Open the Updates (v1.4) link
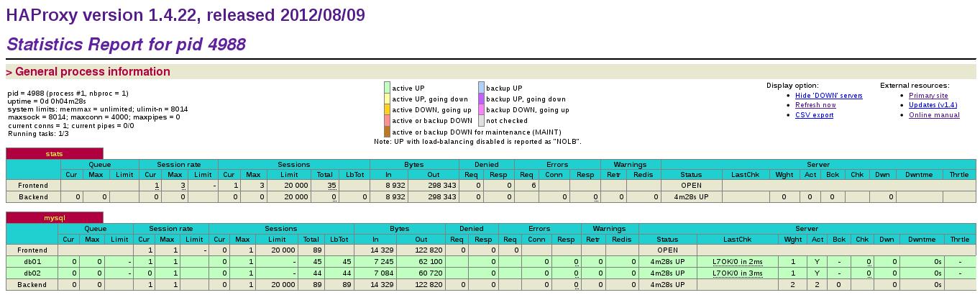980x295 pixels. coord(933,105)
